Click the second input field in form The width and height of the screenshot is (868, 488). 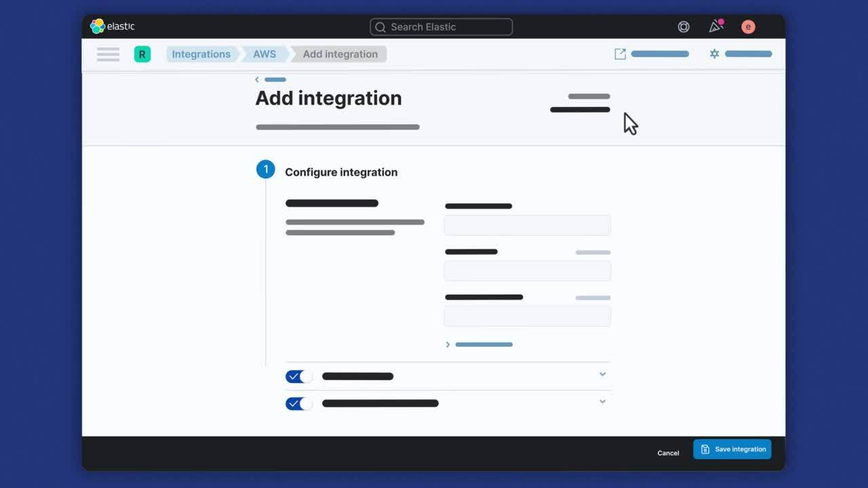(x=528, y=270)
